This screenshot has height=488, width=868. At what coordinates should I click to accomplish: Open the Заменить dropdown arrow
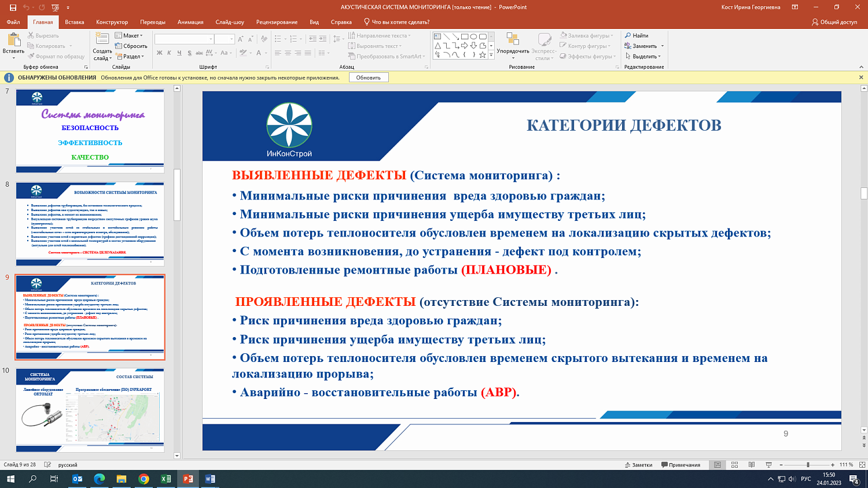(663, 46)
